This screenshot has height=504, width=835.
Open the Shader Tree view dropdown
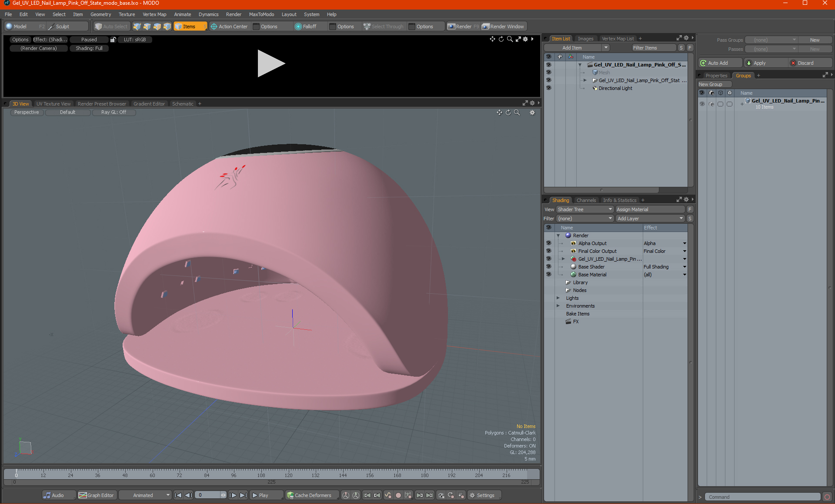pos(584,209)
